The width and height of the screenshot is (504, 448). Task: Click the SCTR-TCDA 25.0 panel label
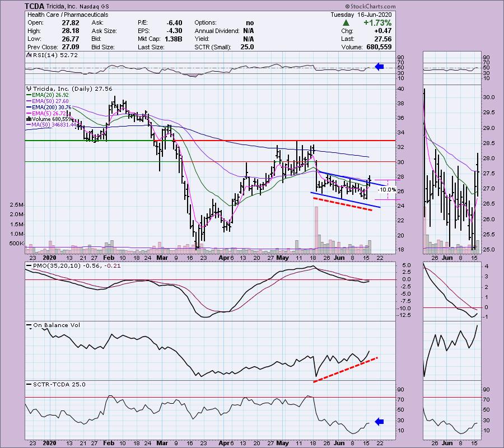point(59,384)
